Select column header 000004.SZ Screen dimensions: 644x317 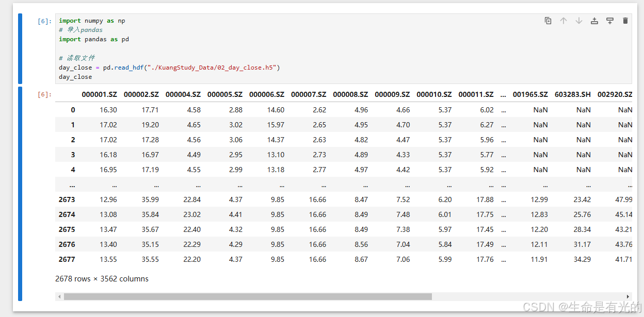click(x=183, y=94)
